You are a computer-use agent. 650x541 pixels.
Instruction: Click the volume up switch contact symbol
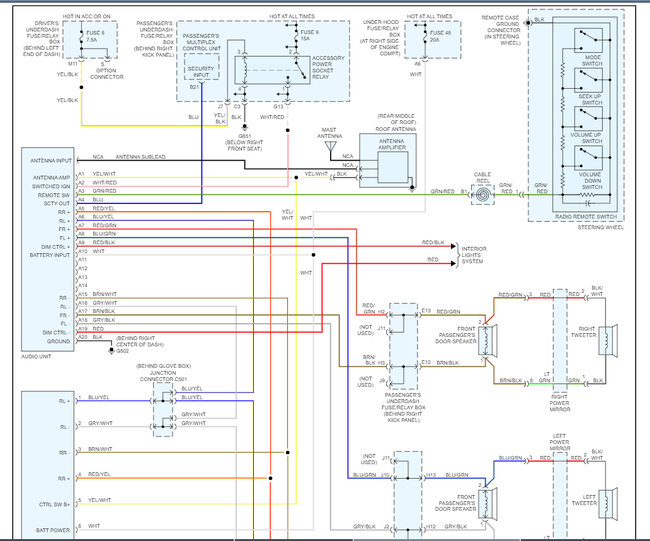(x=588, y=119)
